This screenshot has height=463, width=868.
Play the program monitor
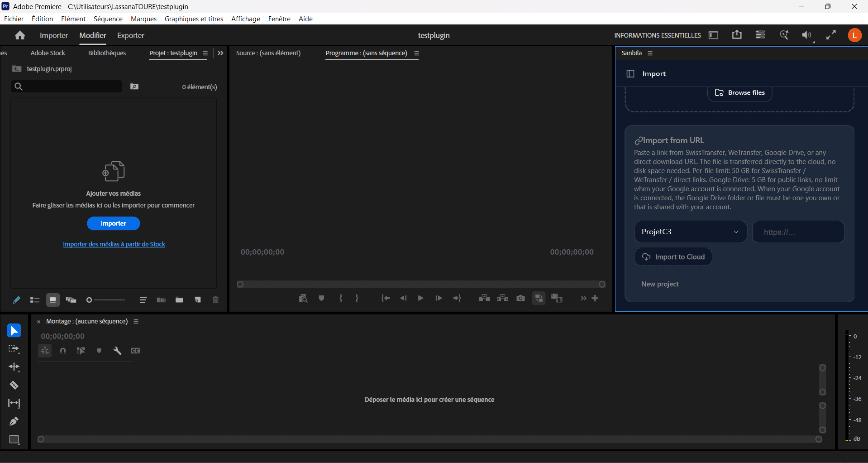pyautogui.click(x=420, y=298)
